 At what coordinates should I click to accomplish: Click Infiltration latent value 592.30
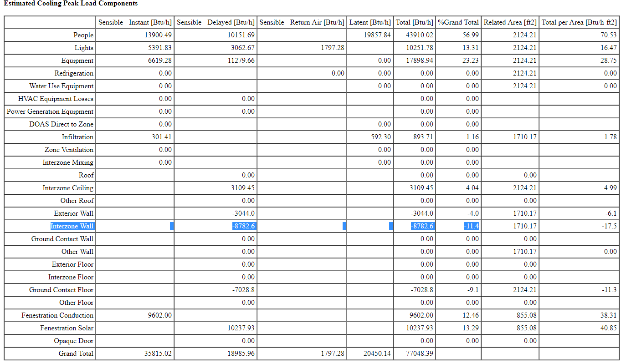[x=381, y=137]
